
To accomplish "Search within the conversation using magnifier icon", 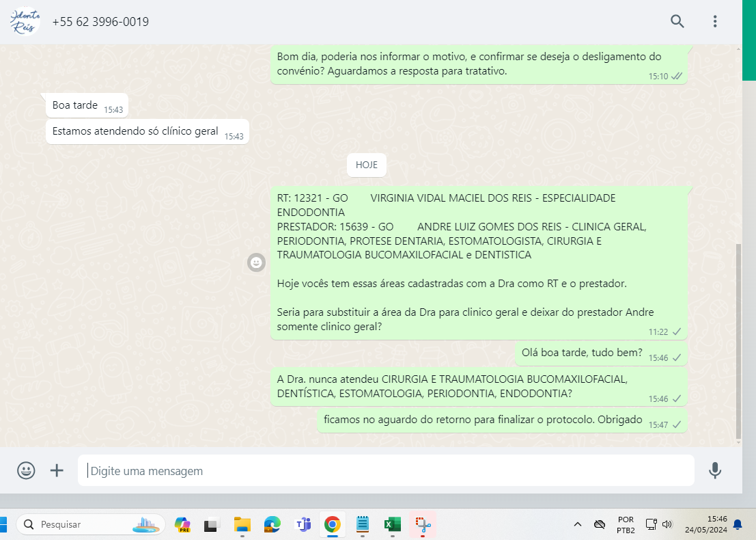I will [x=677, y=21].
